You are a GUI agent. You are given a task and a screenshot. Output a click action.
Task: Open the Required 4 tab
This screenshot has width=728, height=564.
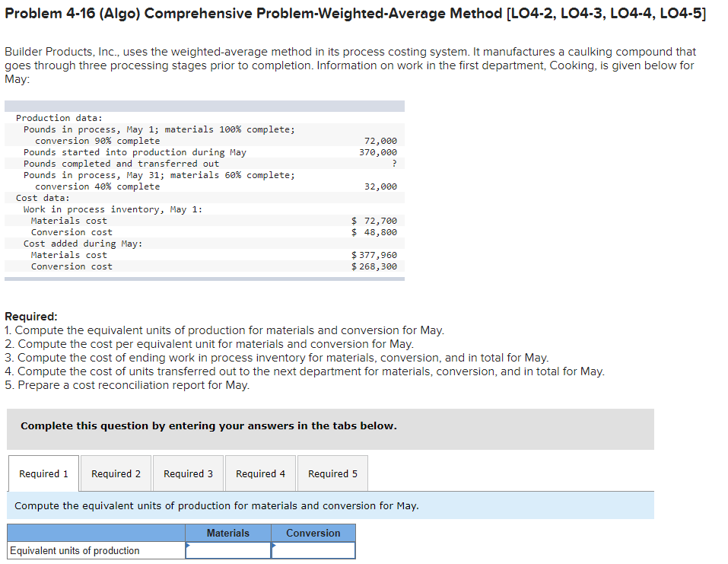[x=259, y=473]
